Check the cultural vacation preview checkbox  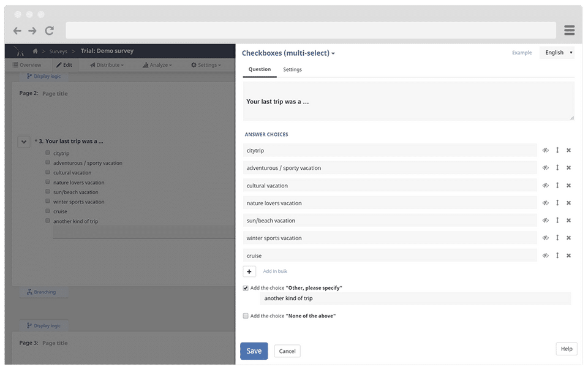[48, 172]
